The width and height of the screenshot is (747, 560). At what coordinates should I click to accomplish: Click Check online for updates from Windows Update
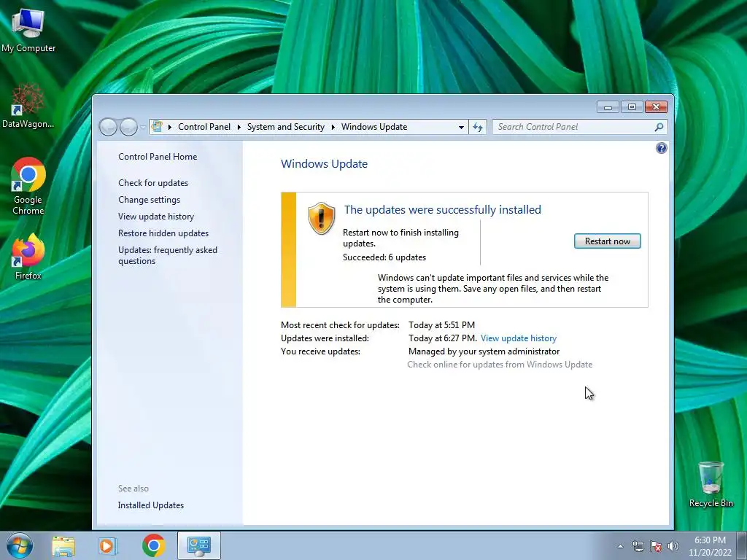click(x=500, y=365)
